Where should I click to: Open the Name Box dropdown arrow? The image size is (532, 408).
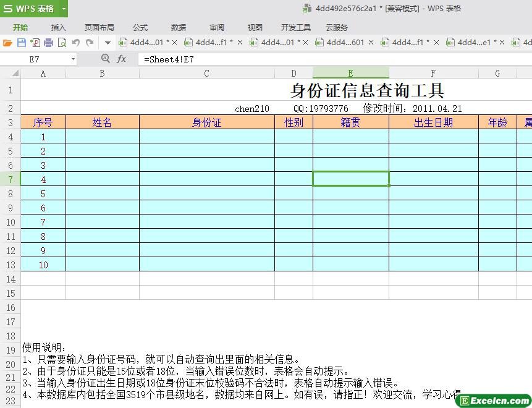[x=73, y=59]
